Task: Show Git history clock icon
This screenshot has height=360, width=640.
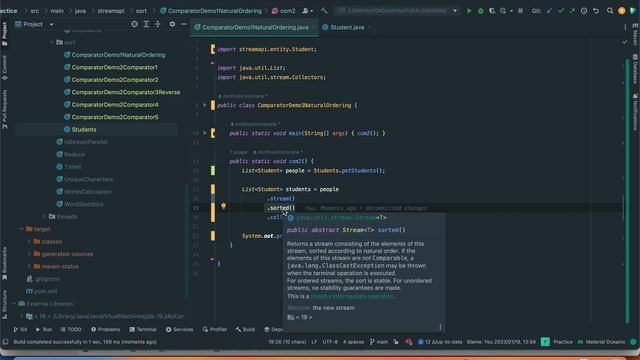Action: pos(584,11)
